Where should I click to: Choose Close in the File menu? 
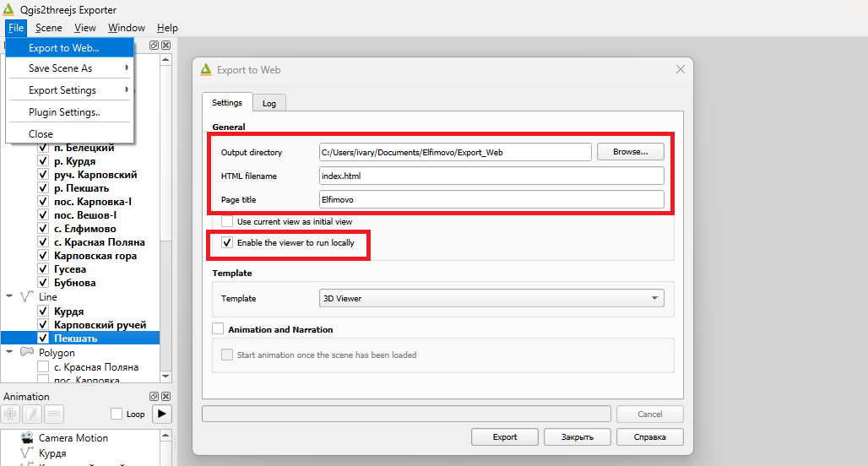[x=70, y=134]
